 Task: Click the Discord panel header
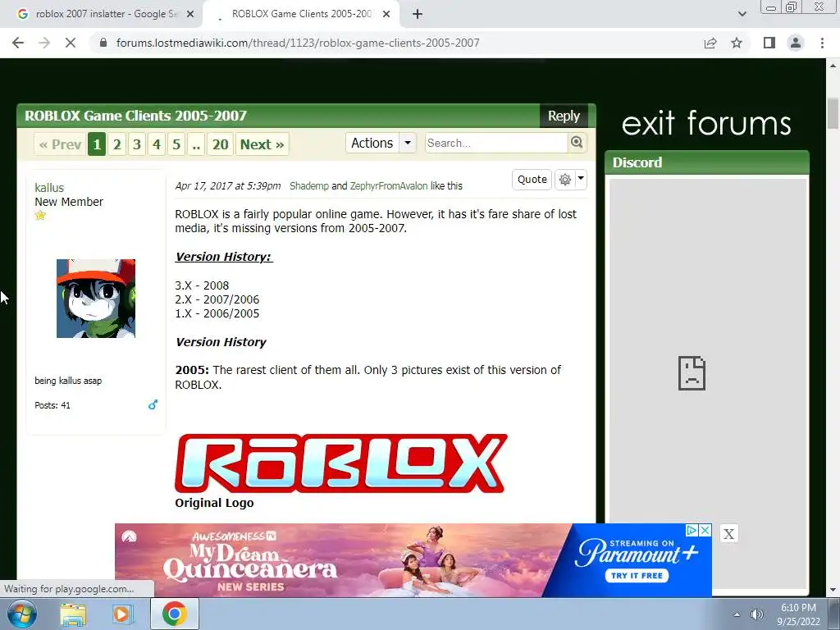[706, 162]
